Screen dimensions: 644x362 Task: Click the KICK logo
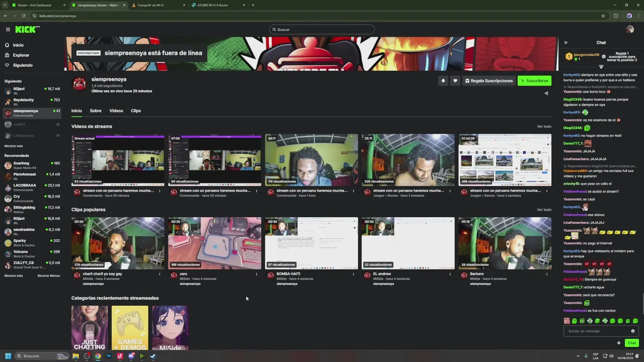point(27,30)
